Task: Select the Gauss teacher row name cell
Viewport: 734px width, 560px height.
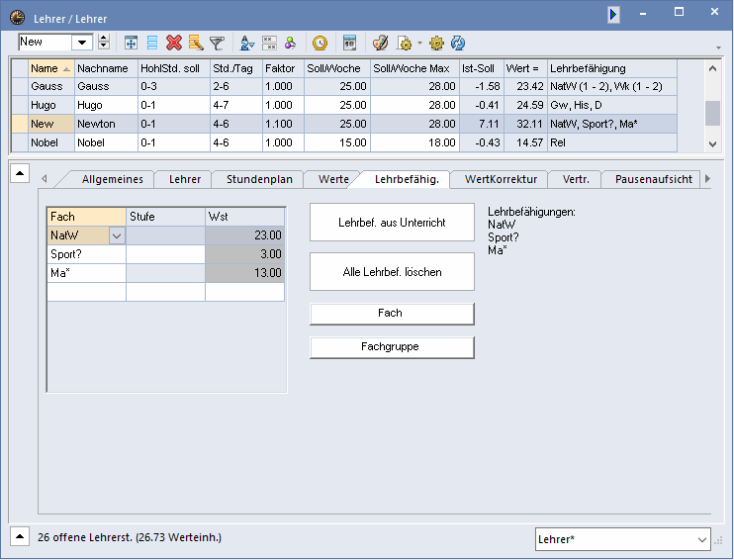Action: (51, 87)
